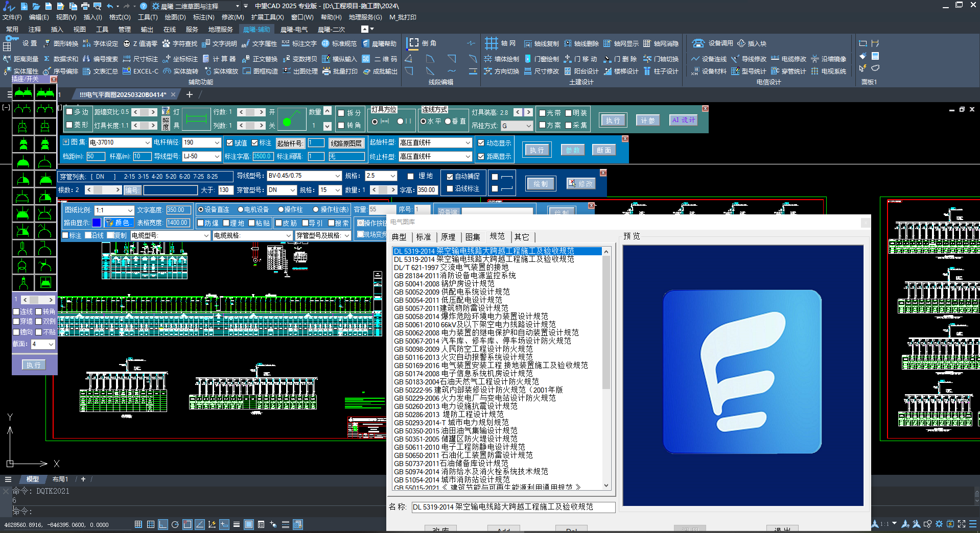Select the 设备连线 tool

point(709,59)
